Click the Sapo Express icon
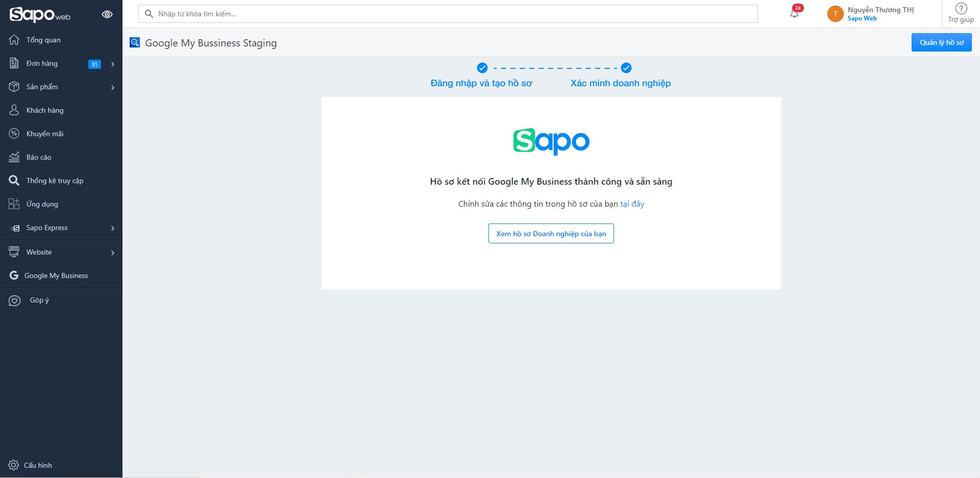The image size is (980, 478). pyautogui.click(x=14, y=228)
